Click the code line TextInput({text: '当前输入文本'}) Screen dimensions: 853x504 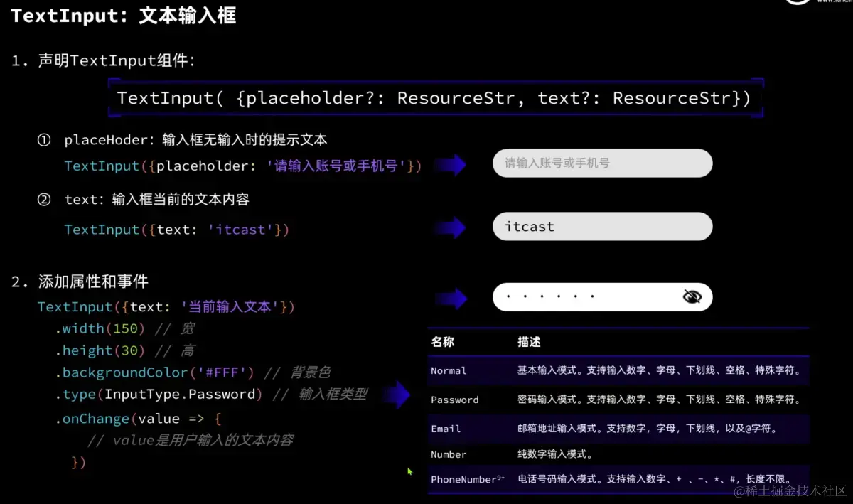166,307
